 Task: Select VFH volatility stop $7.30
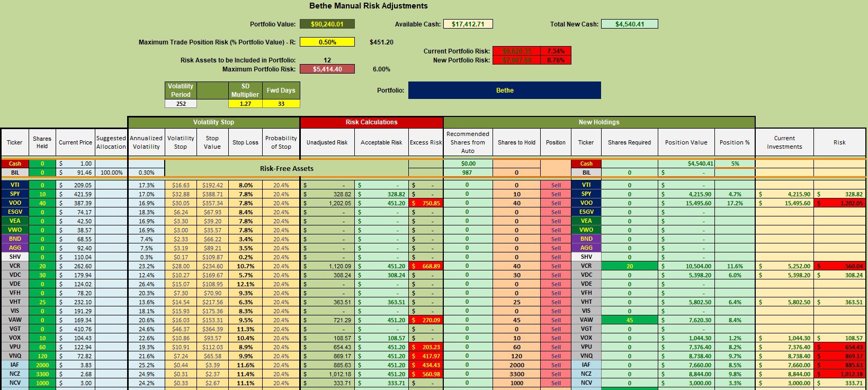(x=181, y=293)
